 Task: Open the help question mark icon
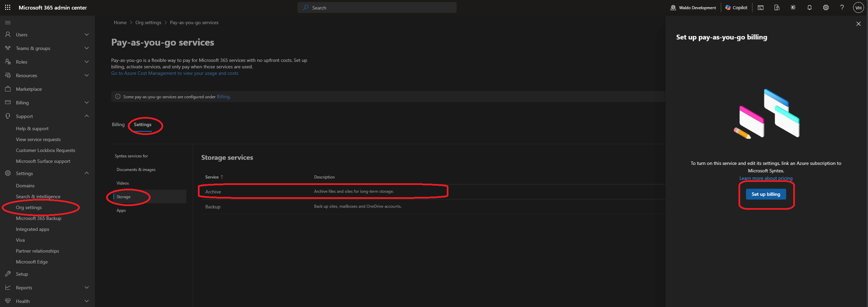coord(842,7)
